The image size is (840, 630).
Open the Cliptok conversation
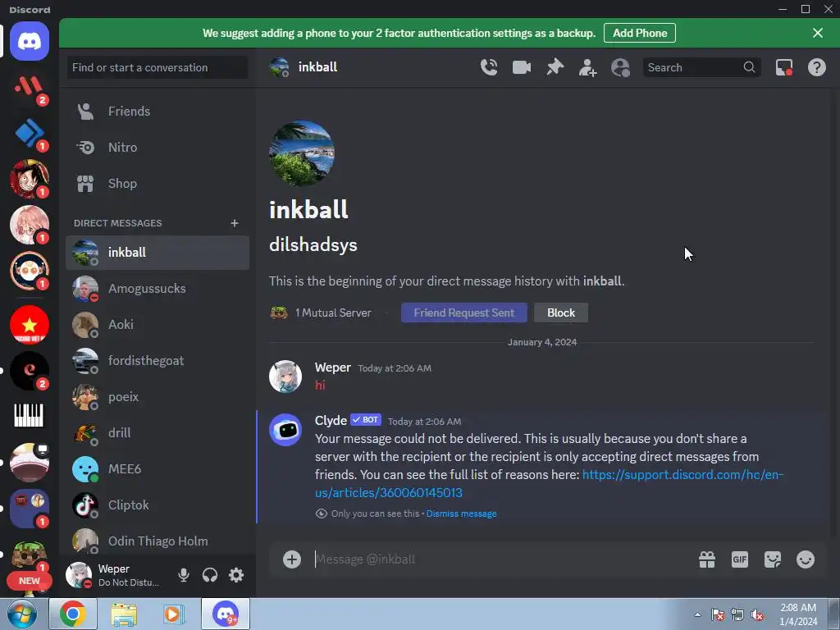[x=157, y=505]
